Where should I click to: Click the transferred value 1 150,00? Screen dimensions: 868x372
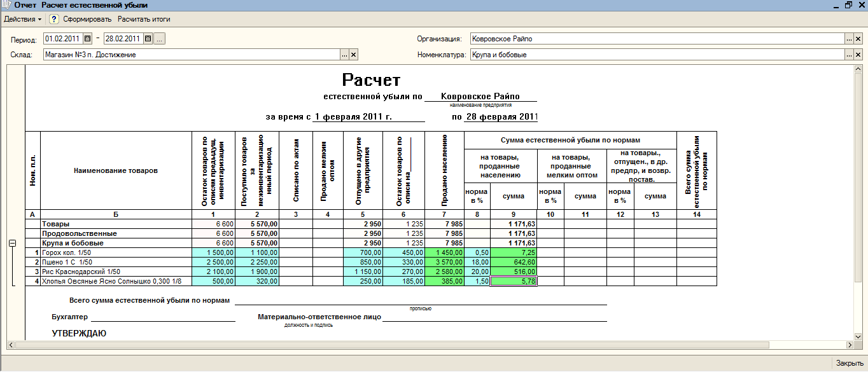363,272
